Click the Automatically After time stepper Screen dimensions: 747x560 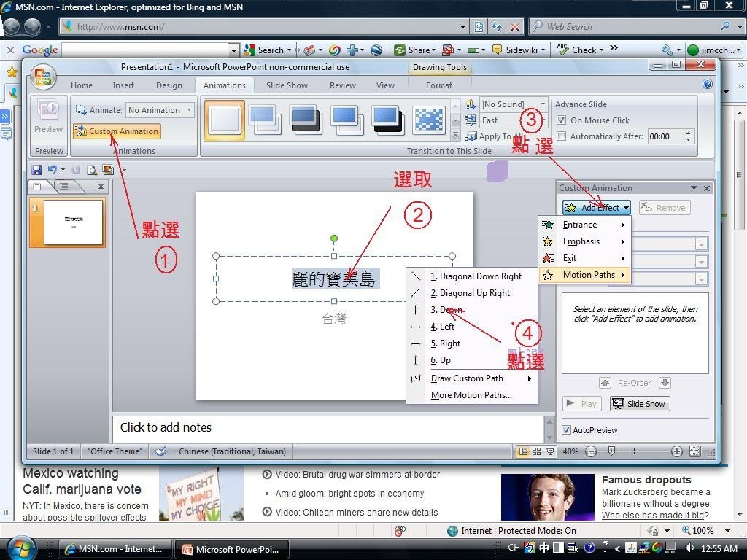688,136
